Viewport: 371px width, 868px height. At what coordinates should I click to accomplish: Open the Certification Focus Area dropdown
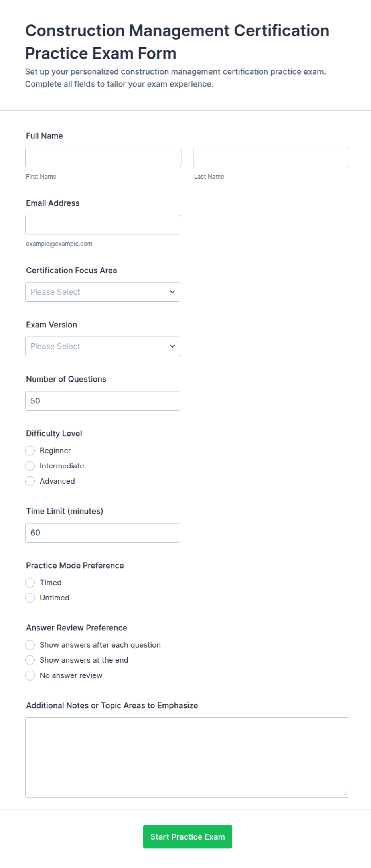(103, 292)
